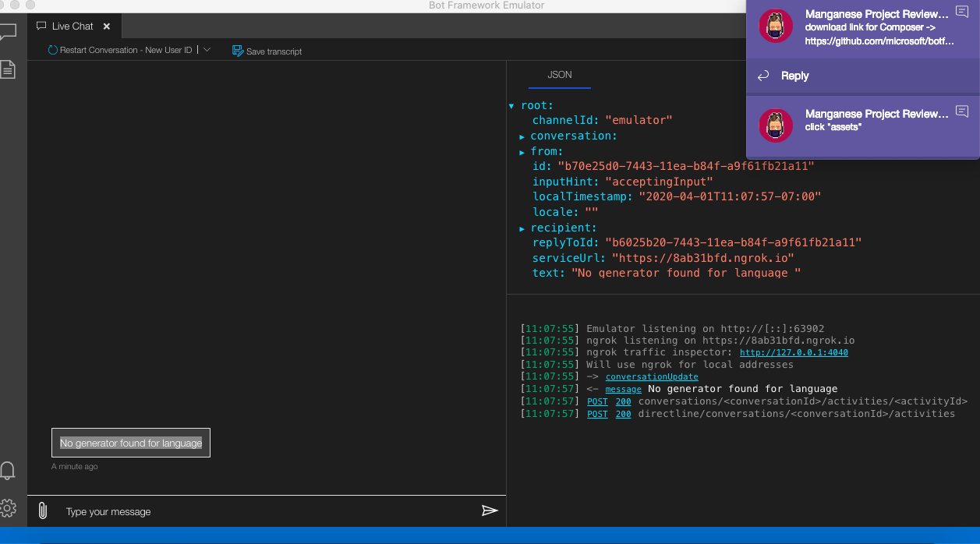The height and width of the screenshot is (544, 980).
Task: Expand the from node in JSON
Action: coord(522,151)
